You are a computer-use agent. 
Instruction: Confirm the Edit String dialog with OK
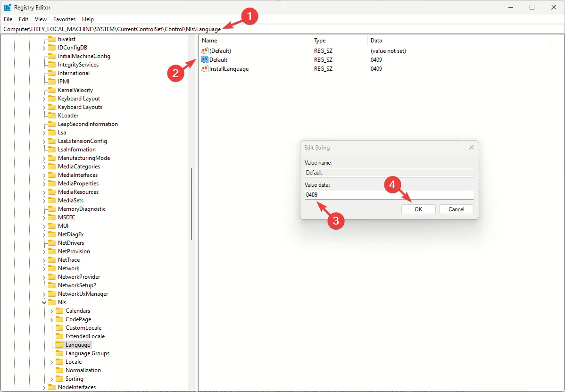[418, 209]
